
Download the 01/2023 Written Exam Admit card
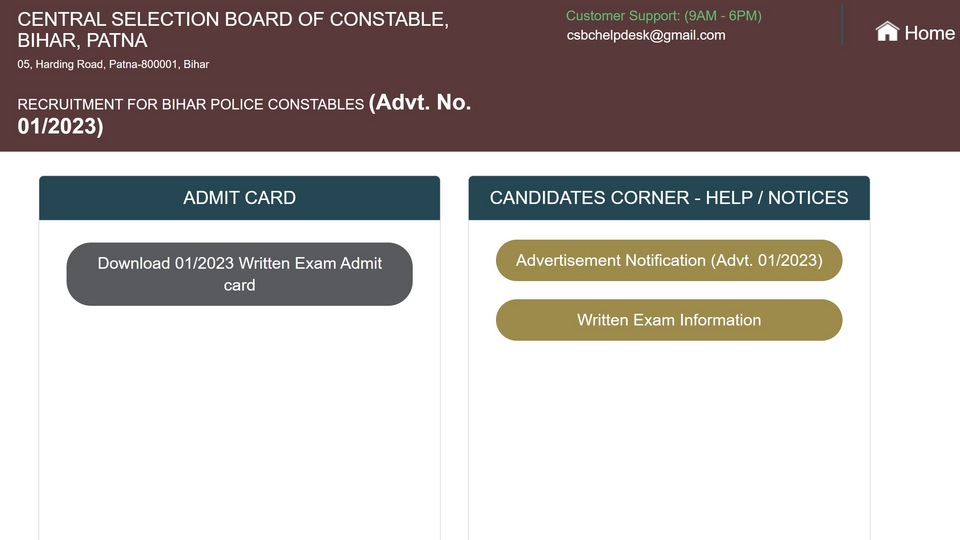click(x=239, y=274)
